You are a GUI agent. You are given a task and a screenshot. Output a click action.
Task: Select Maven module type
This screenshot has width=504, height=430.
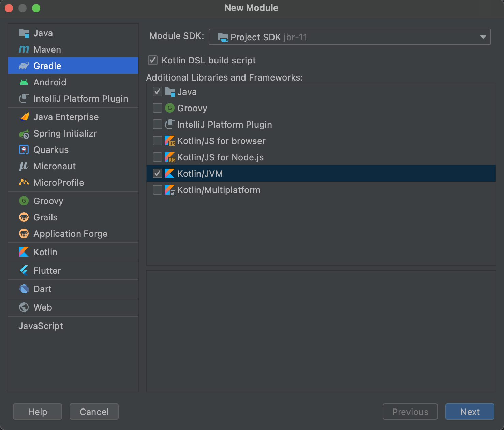pos(73,49)
